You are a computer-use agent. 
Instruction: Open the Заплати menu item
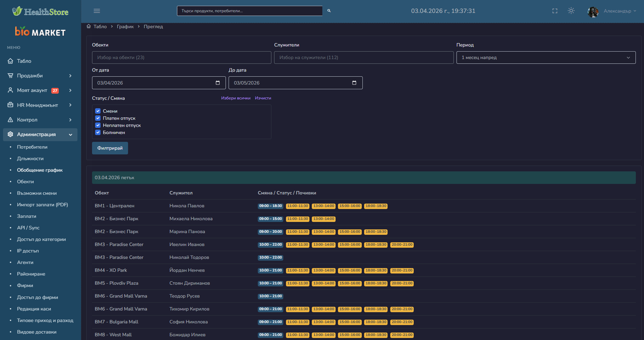[26, 216]
